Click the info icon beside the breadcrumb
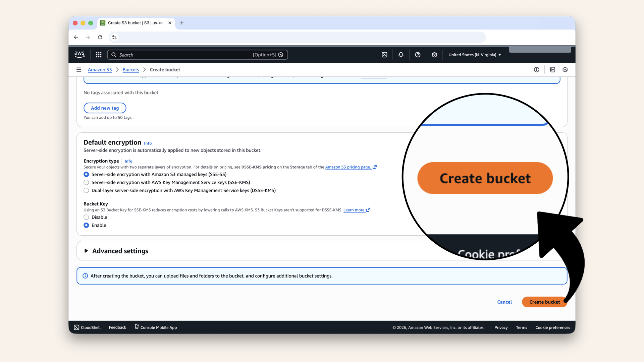This screenshot has width=644, height=362. [536, 70]
